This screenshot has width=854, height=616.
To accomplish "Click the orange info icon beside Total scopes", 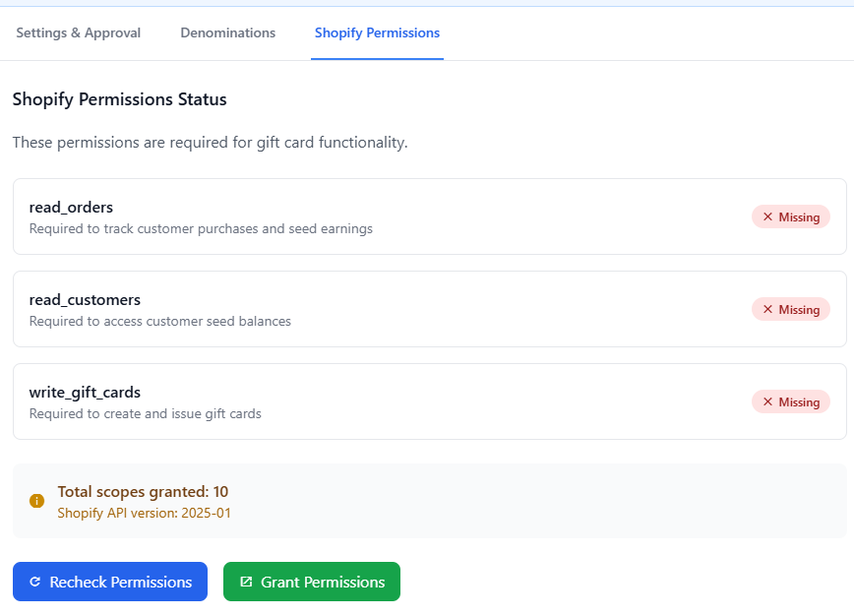I will pyautogui.click(x=37, y=501).
